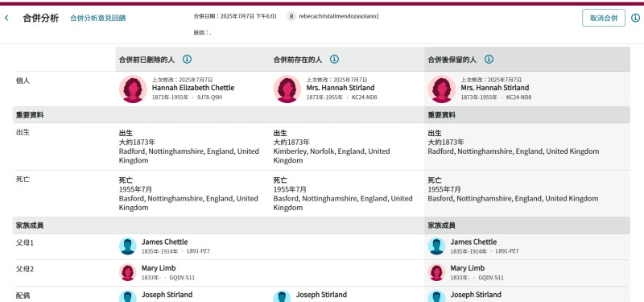Open info icon next to 取消合併 button
644x302 pixels.
pos(635,18)
